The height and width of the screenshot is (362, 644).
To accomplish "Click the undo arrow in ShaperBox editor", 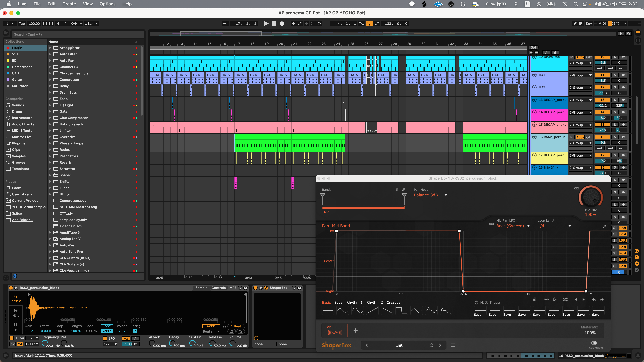I will [594, 299].
